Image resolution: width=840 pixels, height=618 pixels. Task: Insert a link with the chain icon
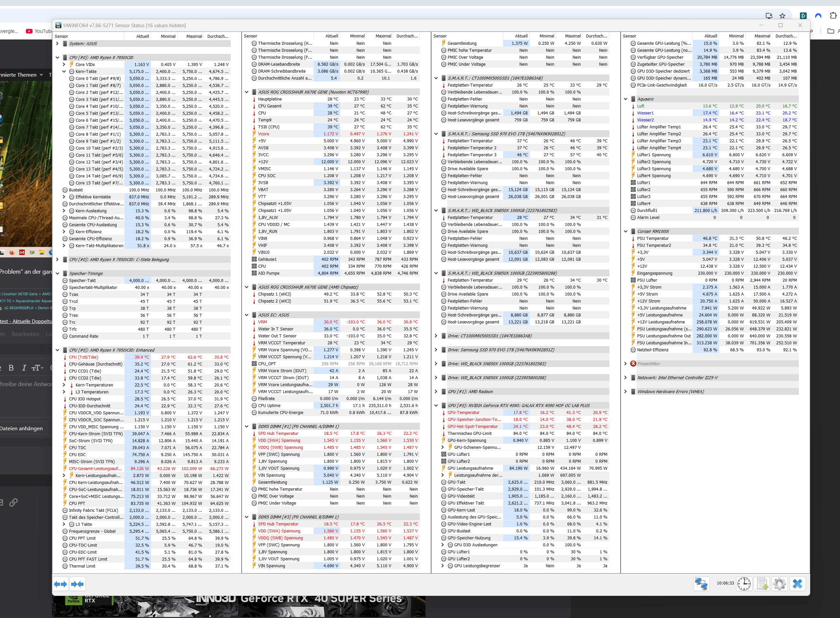click(14, 503)
